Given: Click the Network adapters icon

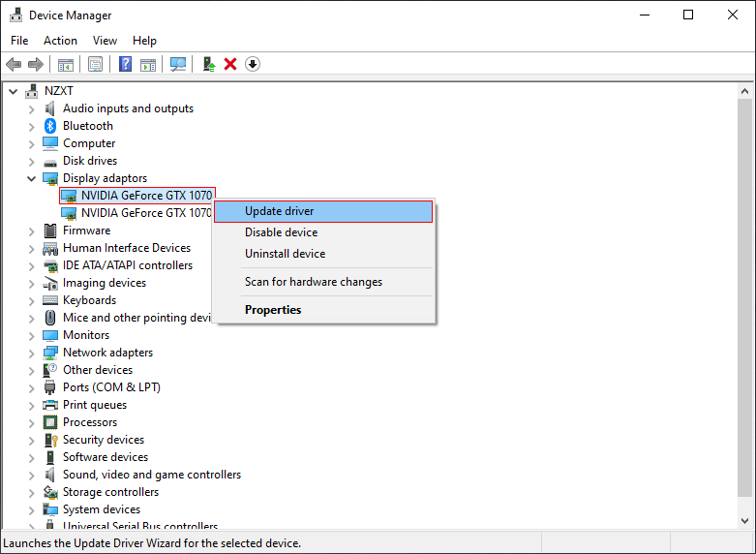Looking at the screenshot, I should click(x=50, y=353).
